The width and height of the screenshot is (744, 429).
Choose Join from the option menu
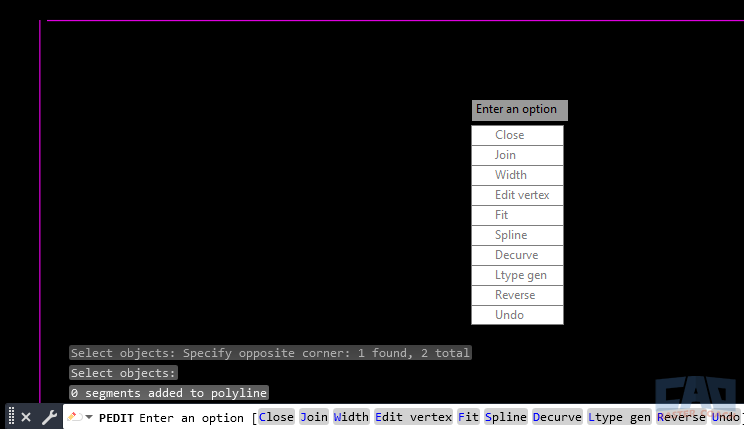[517, 155]
